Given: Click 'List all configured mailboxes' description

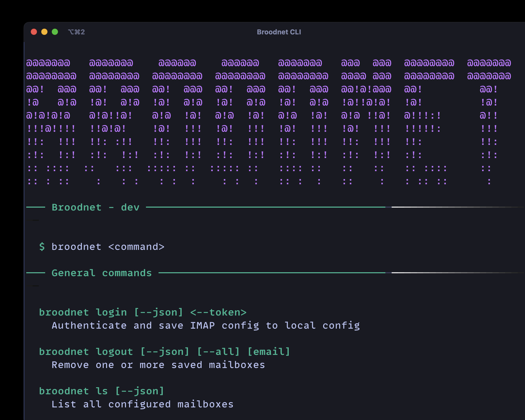Looking at the screenshot, I should (x=143, y=404).
